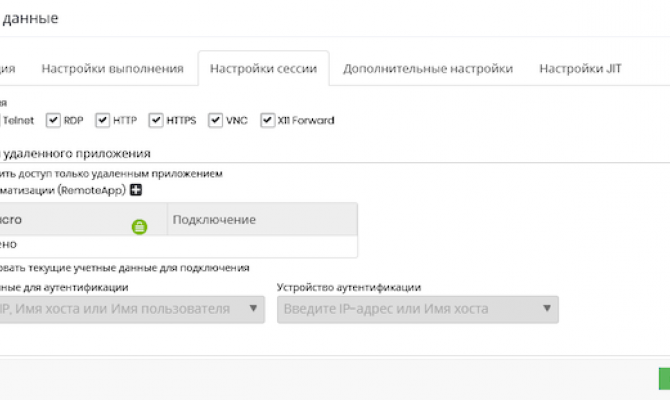Uncheck the VNC protocol checkbox
This screenshot has height=400, width=670.
click(x=215, y=120)
